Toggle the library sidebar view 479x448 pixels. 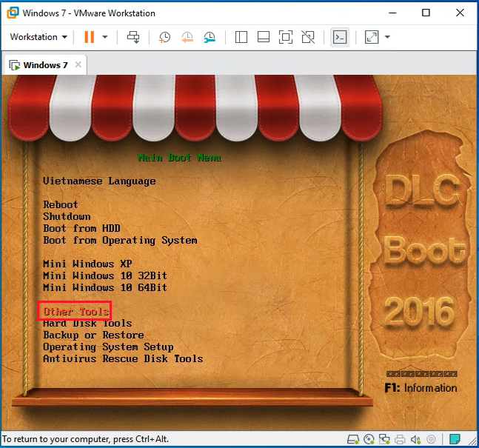tap(241, 37)
